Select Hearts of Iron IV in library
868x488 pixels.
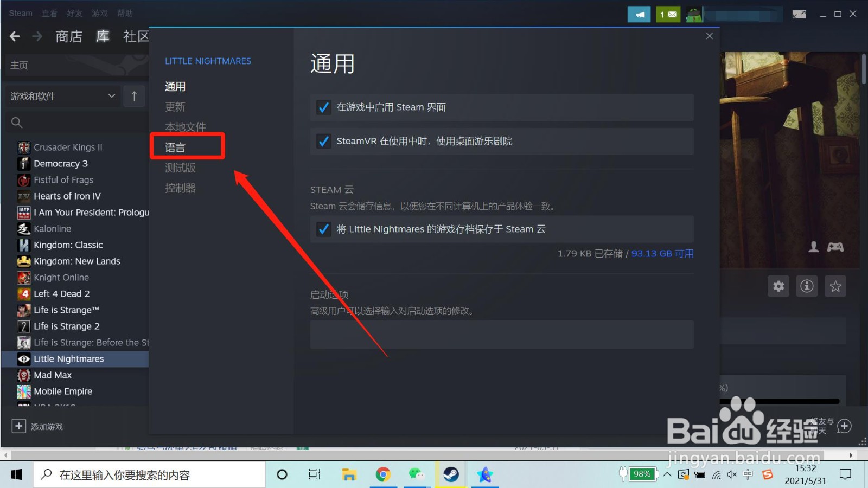click(x=67, y=196)
